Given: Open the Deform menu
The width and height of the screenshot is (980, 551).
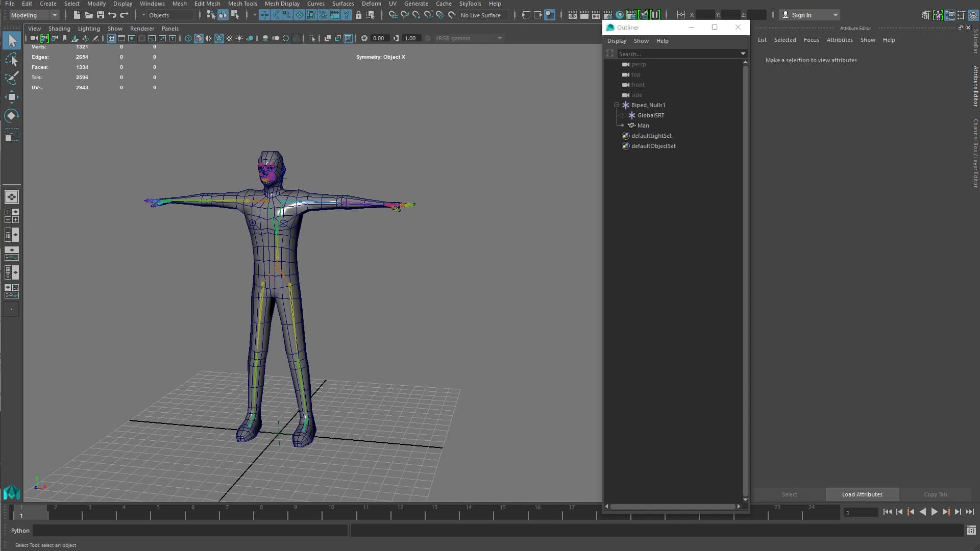Looking at the screenshot, I should coord(371,4).
